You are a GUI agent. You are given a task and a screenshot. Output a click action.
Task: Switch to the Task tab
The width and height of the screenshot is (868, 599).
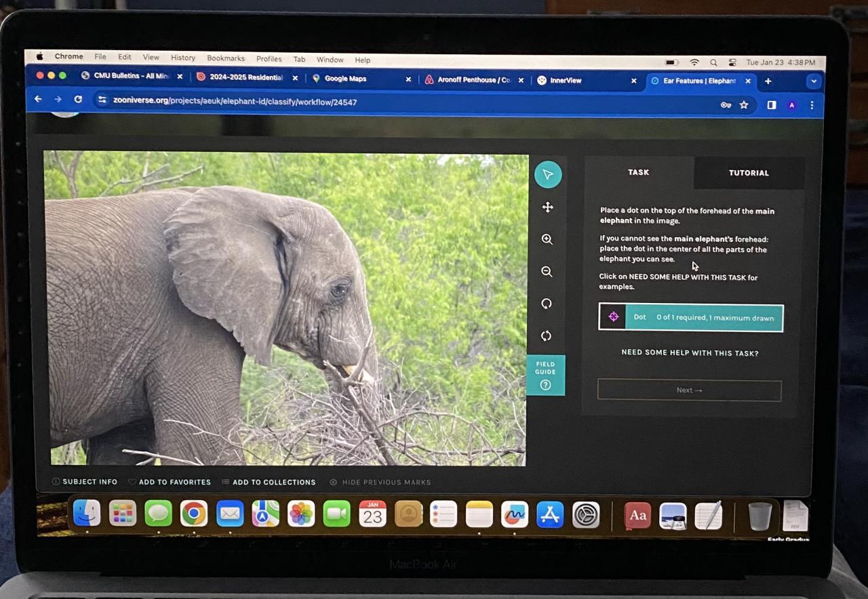(638, 172)
